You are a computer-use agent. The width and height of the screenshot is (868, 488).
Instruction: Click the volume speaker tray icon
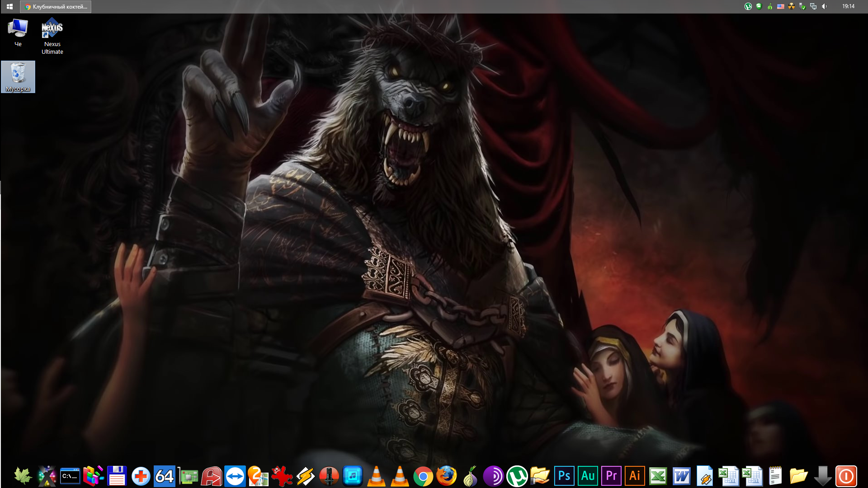824,6
